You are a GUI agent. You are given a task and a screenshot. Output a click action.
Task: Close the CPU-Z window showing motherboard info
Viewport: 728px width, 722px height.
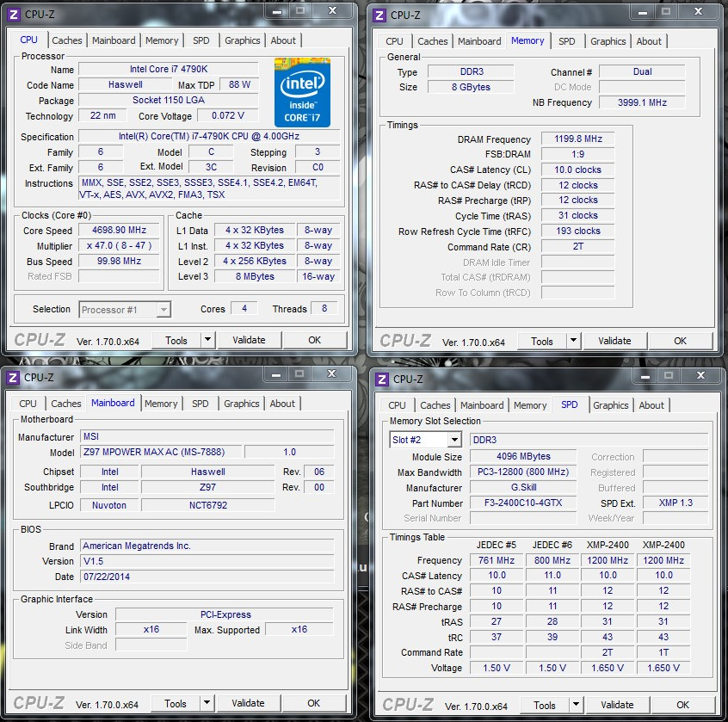point(330,374)
